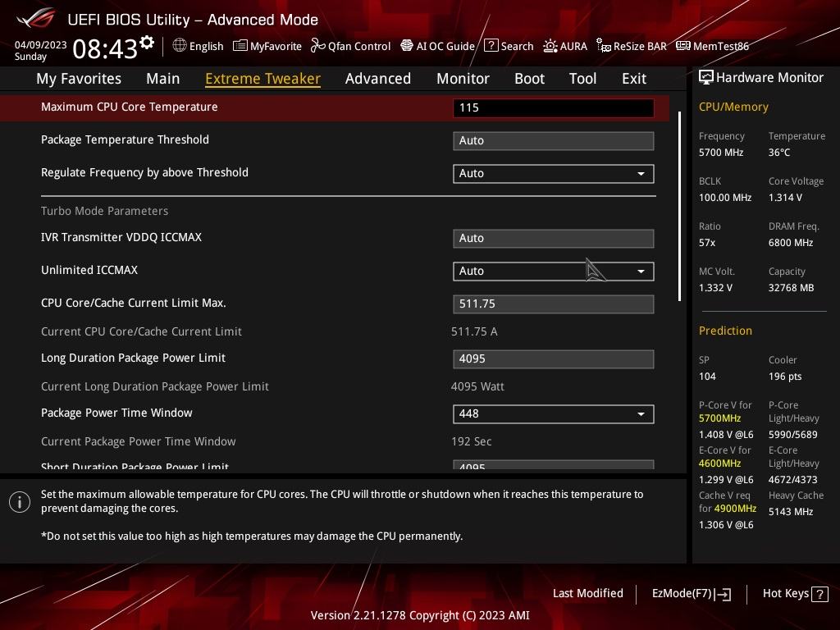The width and height of the screenshot is (840, 630).
Task: Click the ROG logo
Action: pyautogui.click(x=36, y=19)
